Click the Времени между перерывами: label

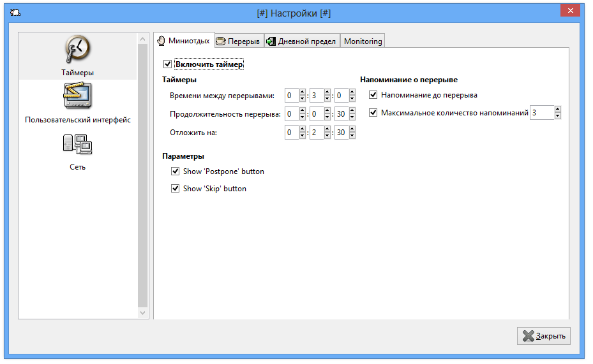pos(222,96)
